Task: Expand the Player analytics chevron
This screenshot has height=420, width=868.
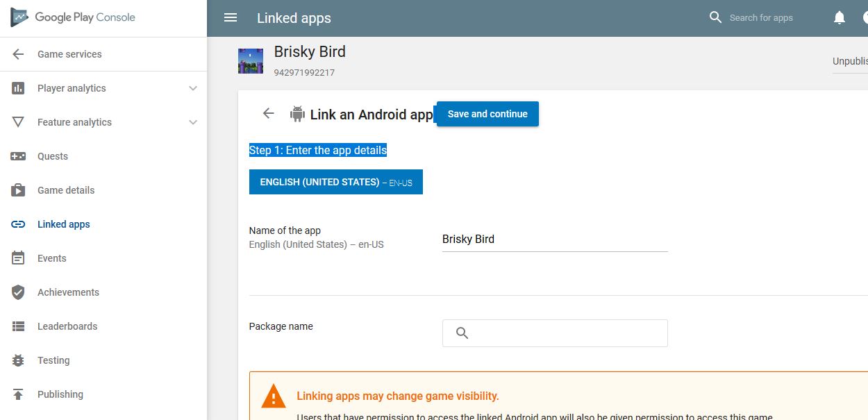Action: tap(193, 88)
